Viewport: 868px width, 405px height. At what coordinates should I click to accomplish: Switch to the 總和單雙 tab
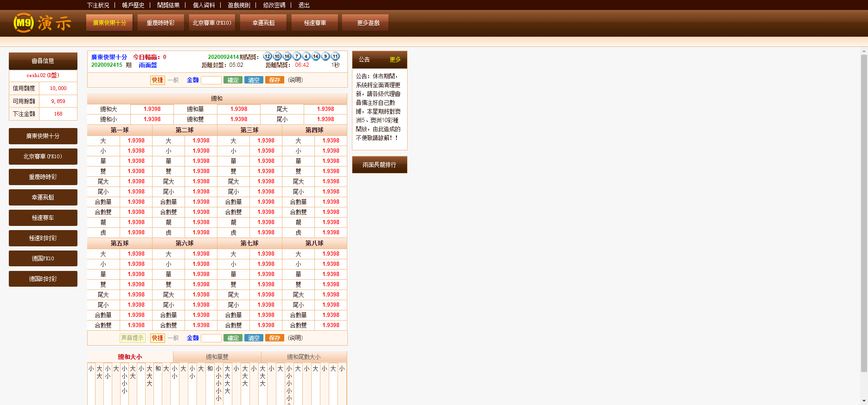point(217,357)
